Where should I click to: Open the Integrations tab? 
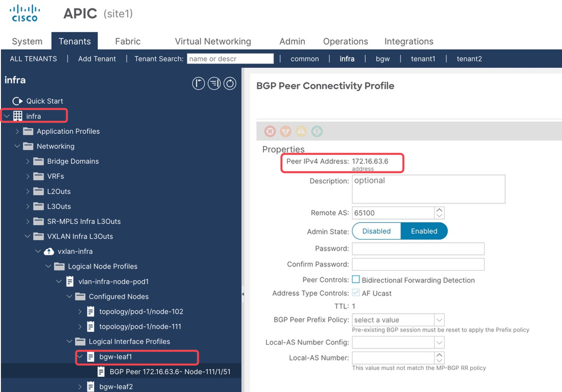(x=409, y=41)
